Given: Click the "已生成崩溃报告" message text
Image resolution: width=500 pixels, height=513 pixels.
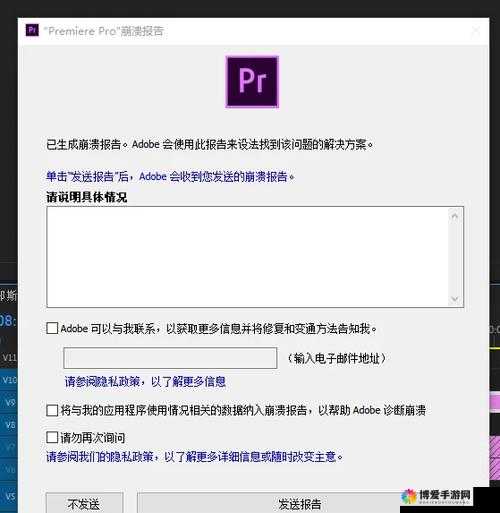Looking at the screenshot, I should coord(209,144).
